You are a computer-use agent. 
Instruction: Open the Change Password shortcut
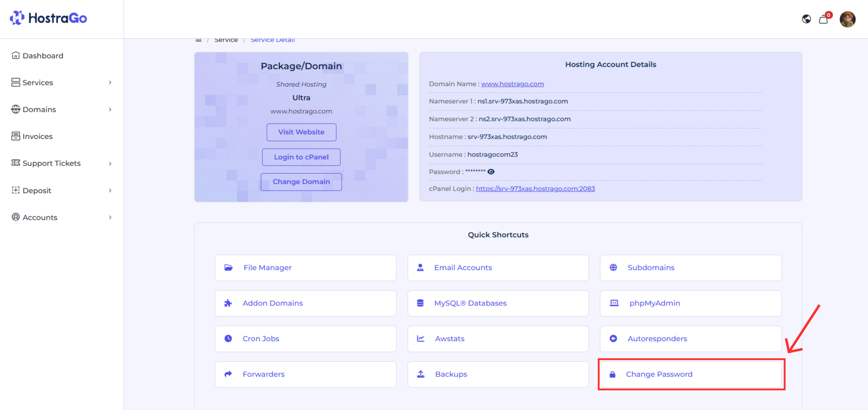click(x=690, y=374)
